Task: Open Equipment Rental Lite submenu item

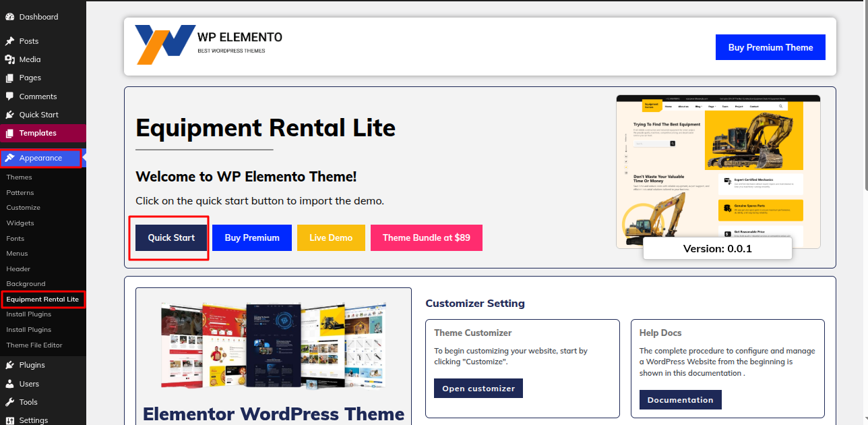Action: [x=42, y=299]
